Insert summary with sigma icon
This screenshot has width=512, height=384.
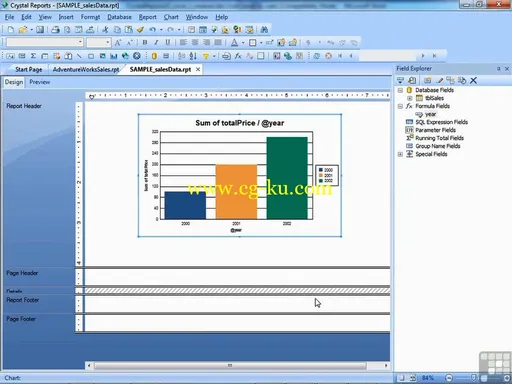[x=33, y=56]
